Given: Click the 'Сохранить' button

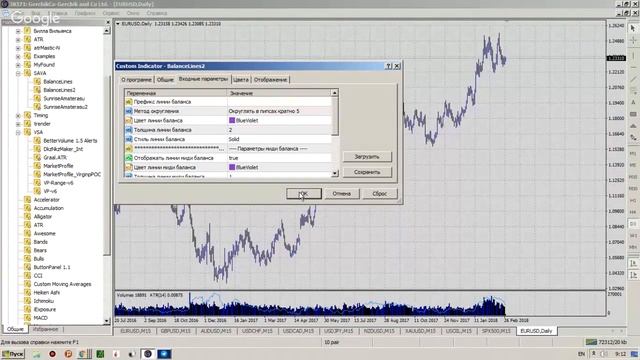Looking at the screenshot, I should tap(367, 172).
